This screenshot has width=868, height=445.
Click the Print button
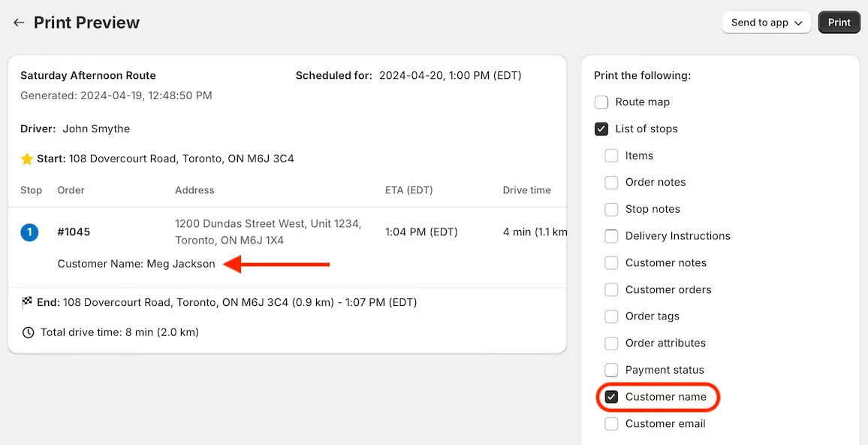click(x=839, y=23)
